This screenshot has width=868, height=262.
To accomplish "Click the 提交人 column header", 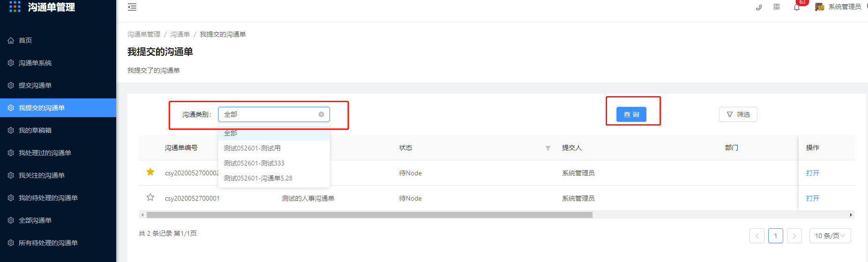I will (572, 148).
